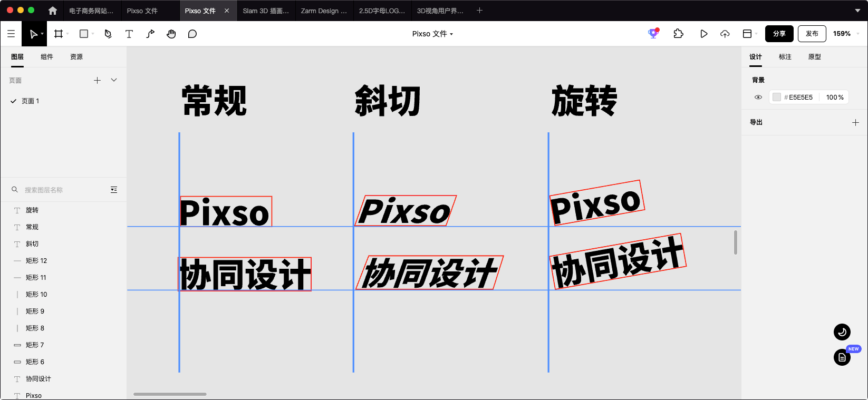Add an export setting with plus
The height and width of the screenshot is (400, 868).
point(855,122)
